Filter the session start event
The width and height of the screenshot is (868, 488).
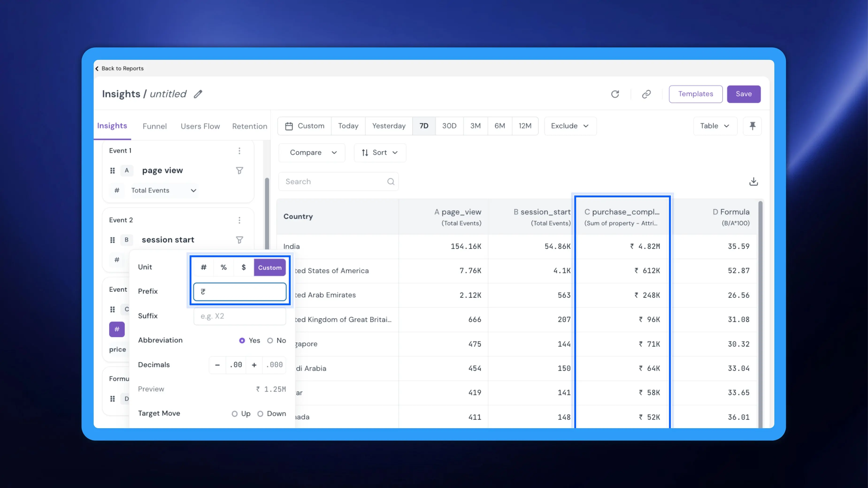coord(239,240)
